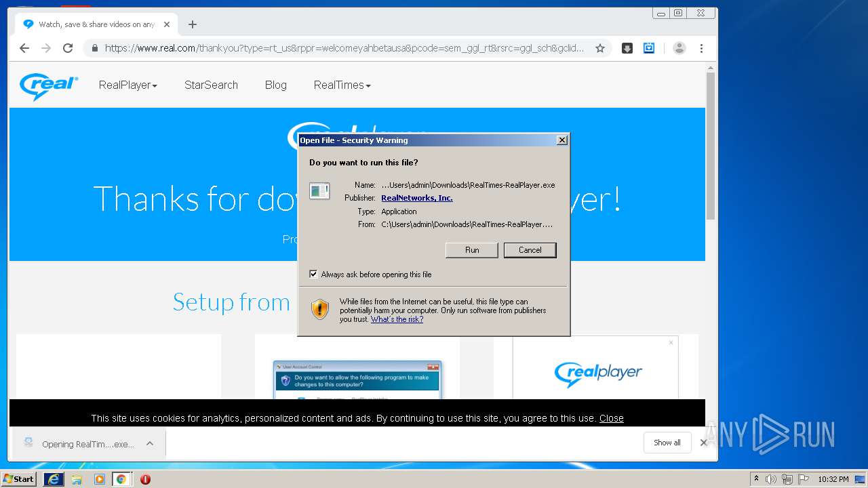Image resolution: width=868 pixels, height=488 pixels.
Task: Click the security shield warning icon
Action: click(x=320, y=309)
